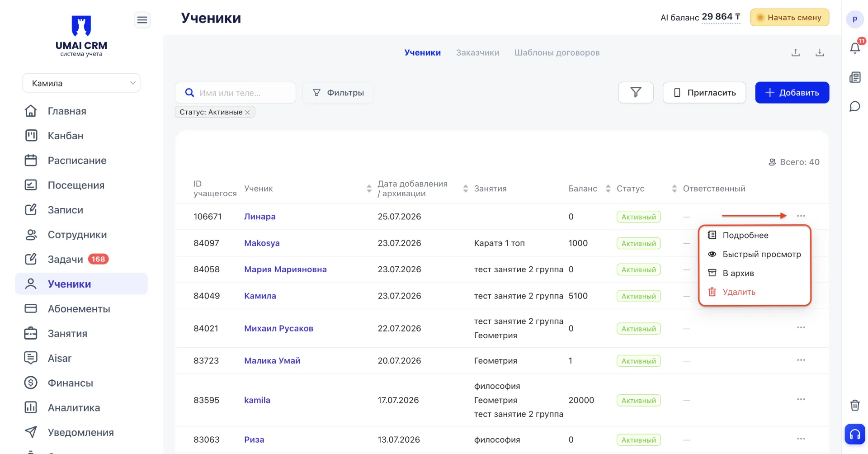868x454 pixels.
Task: Open Aisar section
Action: coord(60,358)
